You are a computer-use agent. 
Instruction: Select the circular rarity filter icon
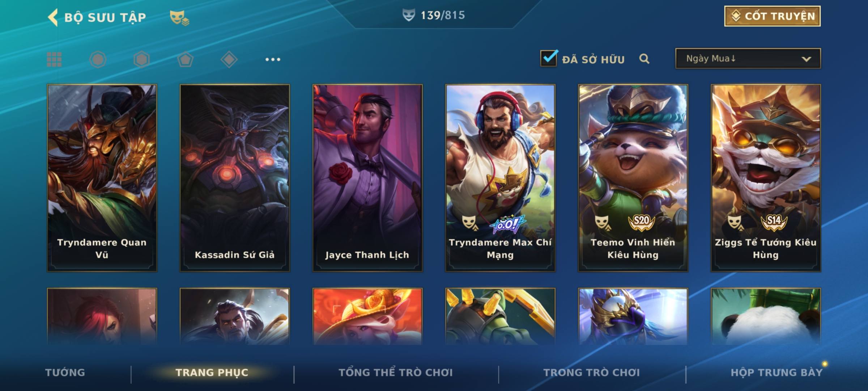[x=98, y=59]
